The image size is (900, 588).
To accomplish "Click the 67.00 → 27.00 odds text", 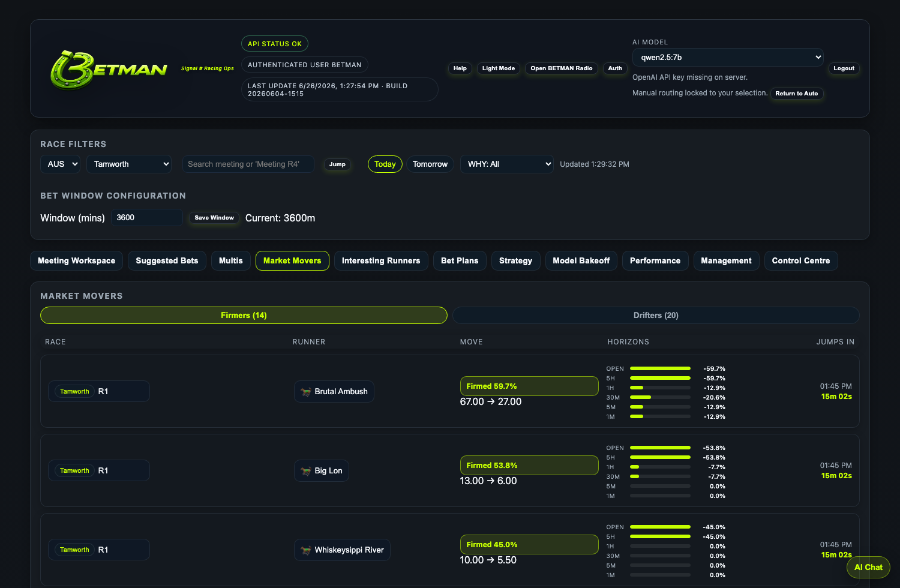I will (491, 401).
